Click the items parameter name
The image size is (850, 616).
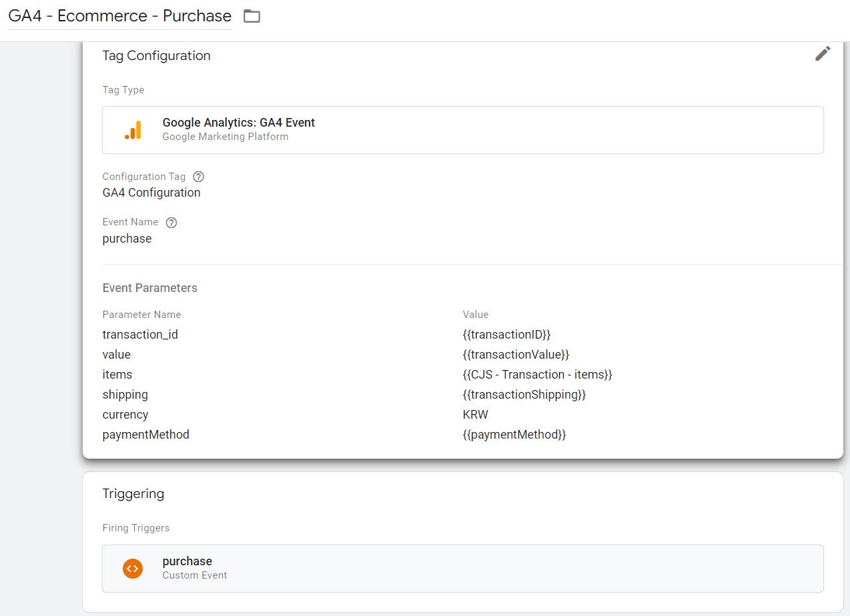point(117,375)
